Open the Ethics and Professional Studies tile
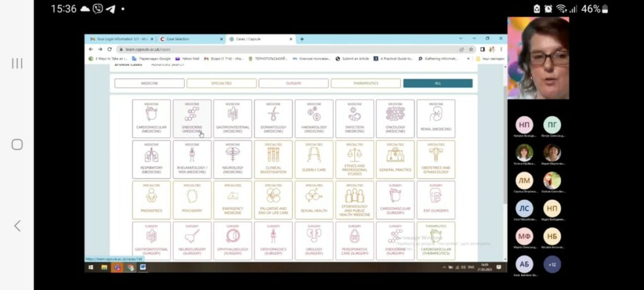644x290 pixels. coord(354,159)
